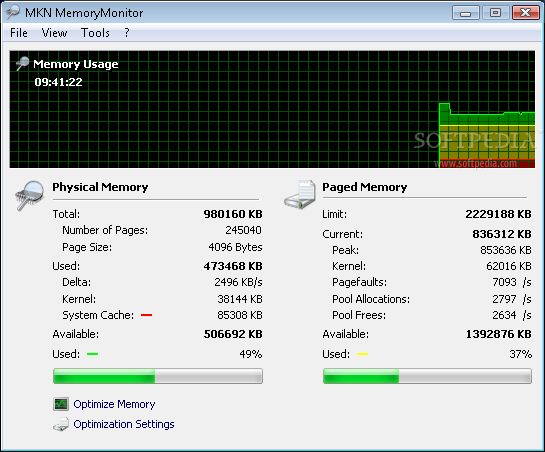Open the question mark help menu
This screenshot has width=545, height=452.
coord(127,33)
